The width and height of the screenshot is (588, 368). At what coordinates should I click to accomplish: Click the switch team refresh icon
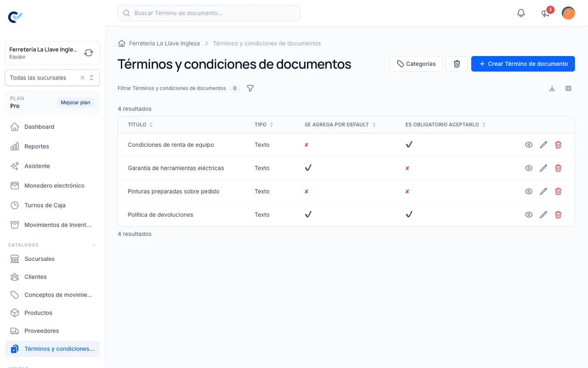pyautogui.click(x=89, y=53)
